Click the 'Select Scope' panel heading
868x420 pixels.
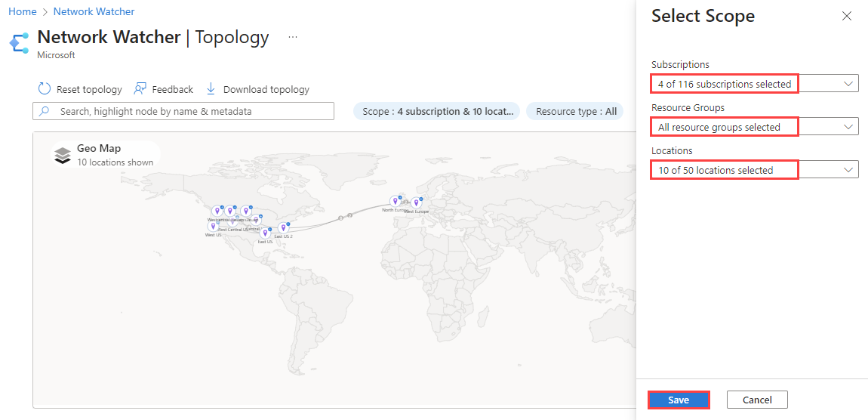tap(703, 16)
